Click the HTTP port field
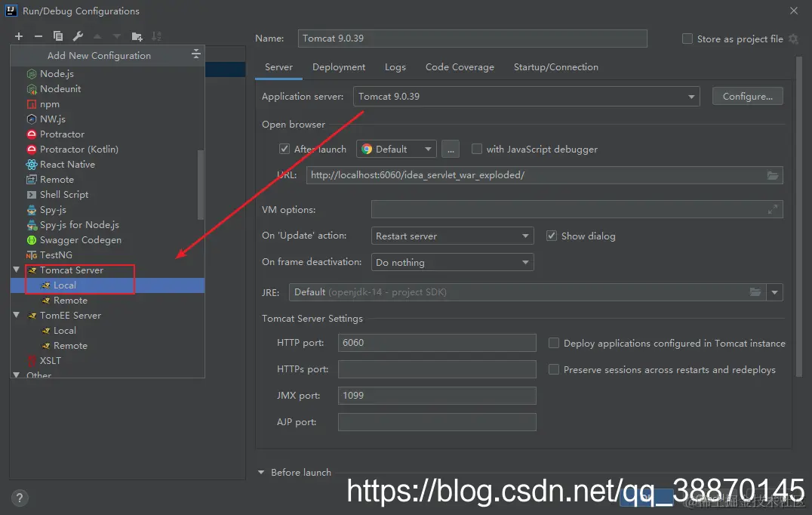The width and height of the screenshot is (812, 515). (x=437, y=343)
